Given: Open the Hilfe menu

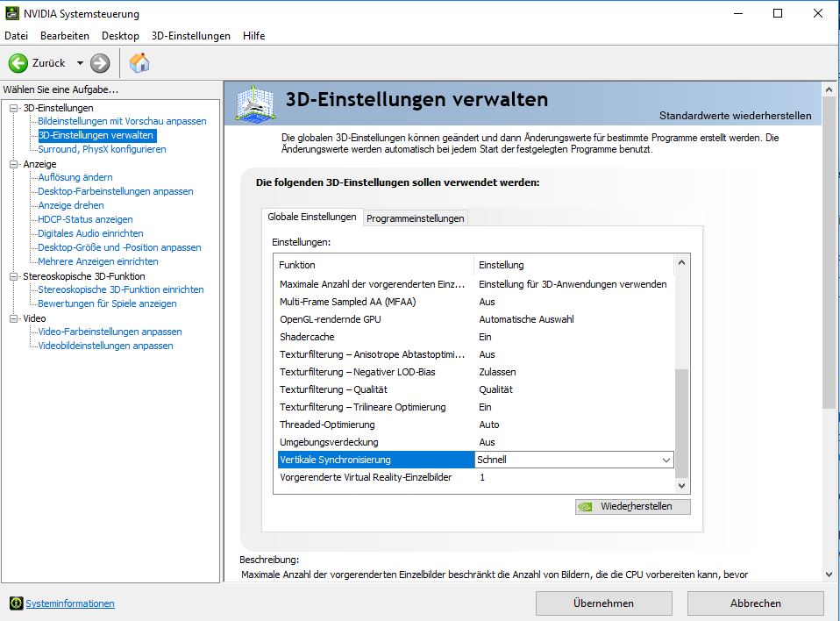Looking at the screenshot, I should (x=254, y=36).
